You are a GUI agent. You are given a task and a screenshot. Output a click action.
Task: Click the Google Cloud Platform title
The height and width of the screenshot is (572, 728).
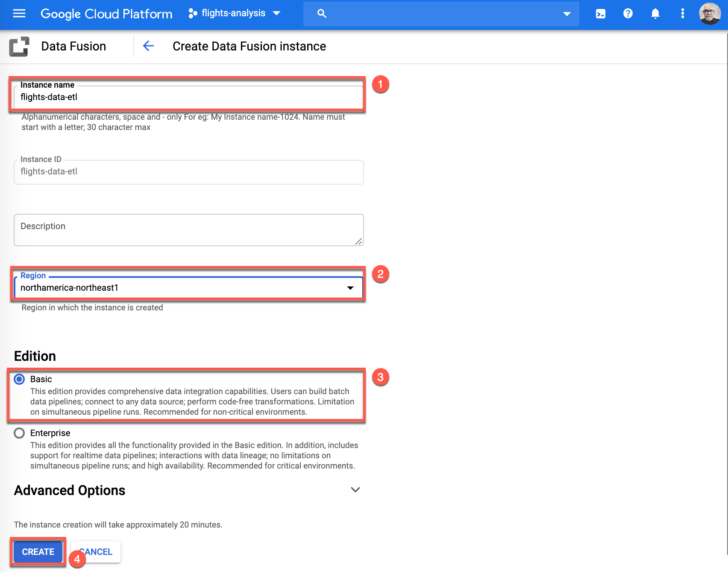tap(106, 14)
